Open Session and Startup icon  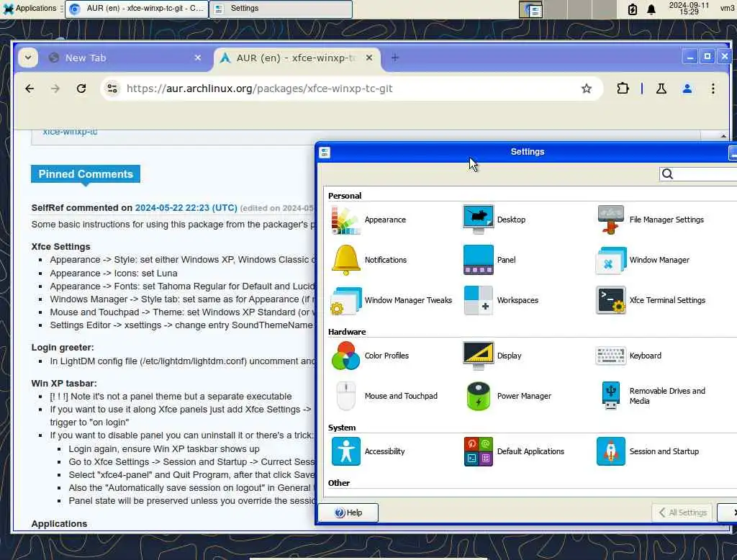pyautogui.click(x=610, y=451)
